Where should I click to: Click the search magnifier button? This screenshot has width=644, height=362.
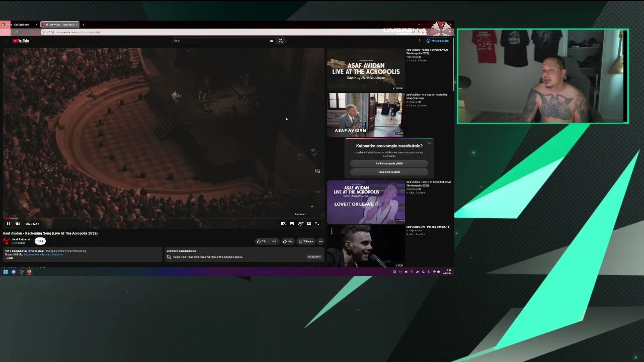point(281,41)
